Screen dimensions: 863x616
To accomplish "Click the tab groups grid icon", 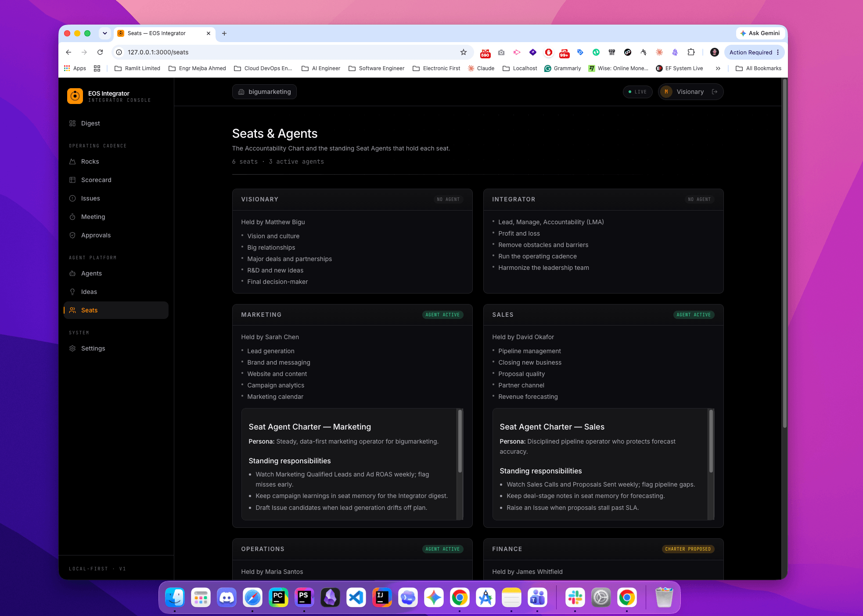I will point(97,68).
